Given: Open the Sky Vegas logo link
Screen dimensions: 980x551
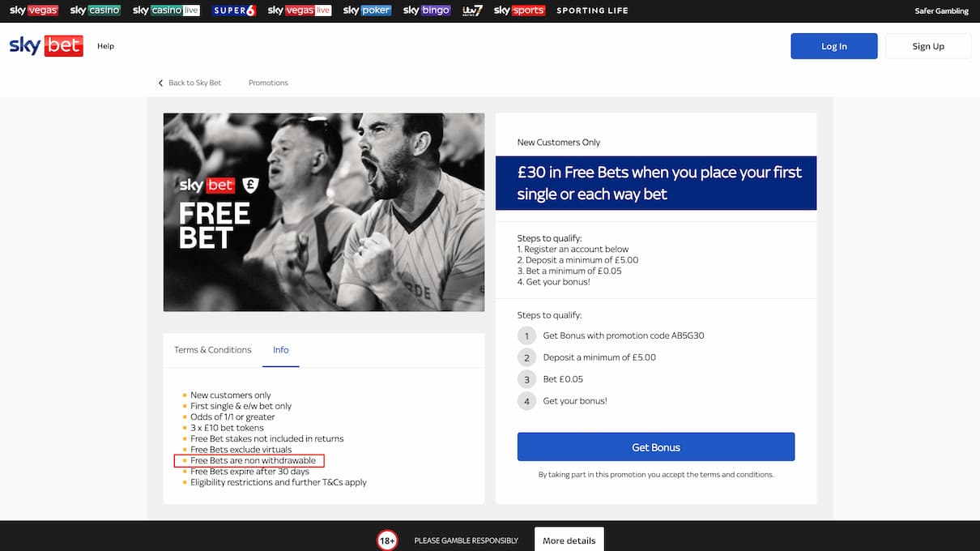Looking at the screenshot, I should click(x=34, y=11).
